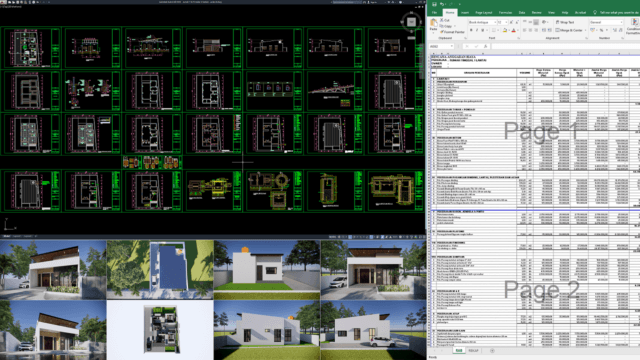Click the Increase Indent icon
This screenshot has height=360, width=640.
tap(549, 30)
